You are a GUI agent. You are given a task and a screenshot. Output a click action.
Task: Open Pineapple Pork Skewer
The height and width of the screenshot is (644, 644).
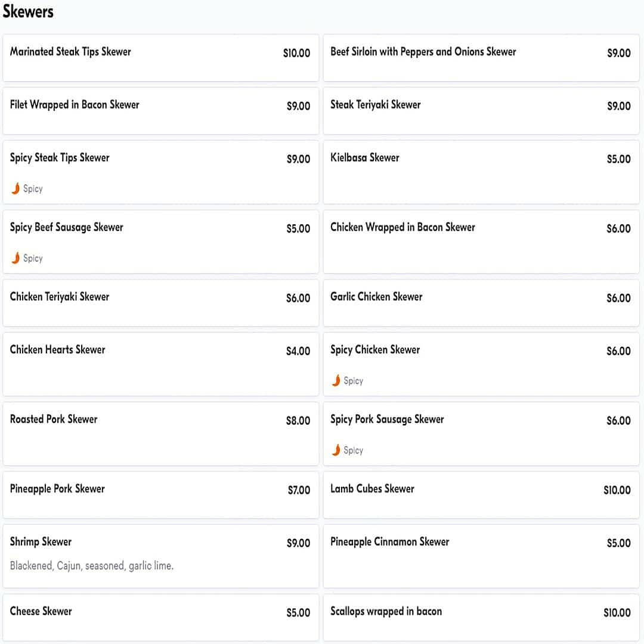point(160,495)
